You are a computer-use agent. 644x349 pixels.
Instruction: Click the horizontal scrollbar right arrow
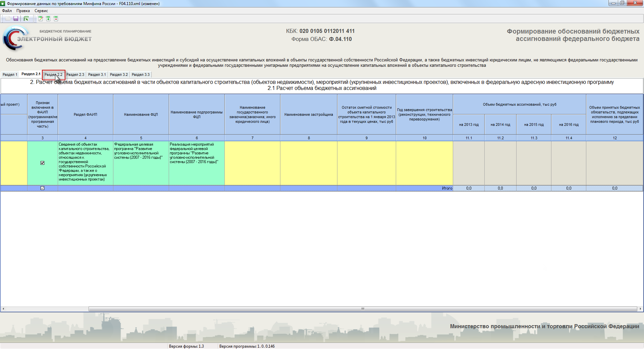[640, 309]
